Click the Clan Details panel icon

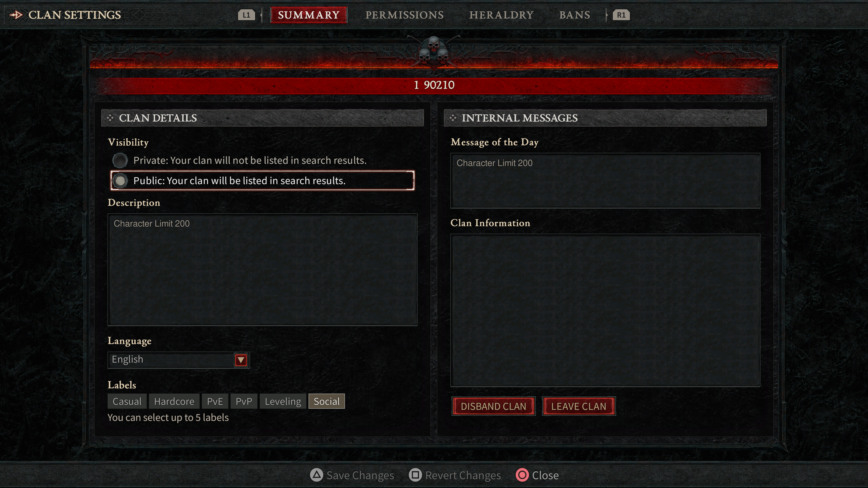tap(109, 118)
